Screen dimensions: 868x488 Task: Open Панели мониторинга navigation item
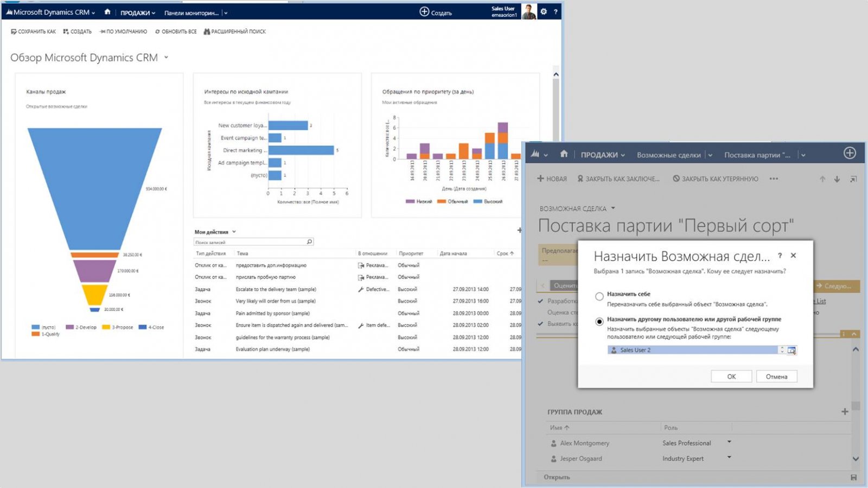192,12
